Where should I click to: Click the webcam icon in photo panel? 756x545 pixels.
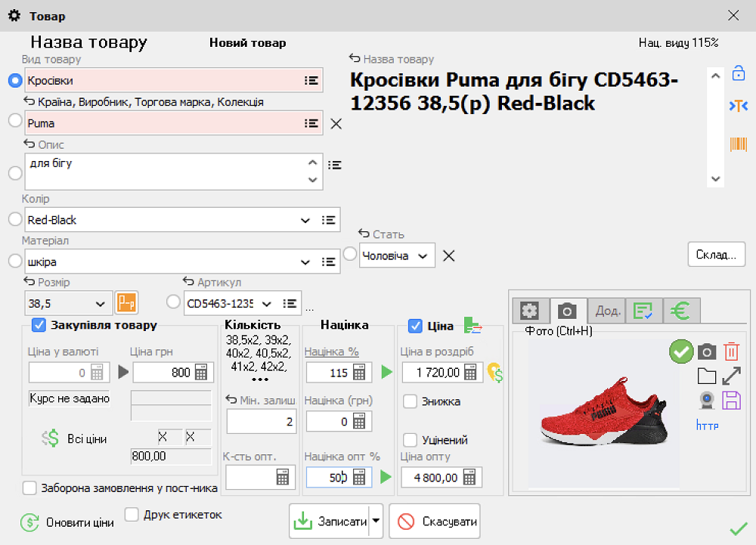pyautogui.click(x=706, y=400)
